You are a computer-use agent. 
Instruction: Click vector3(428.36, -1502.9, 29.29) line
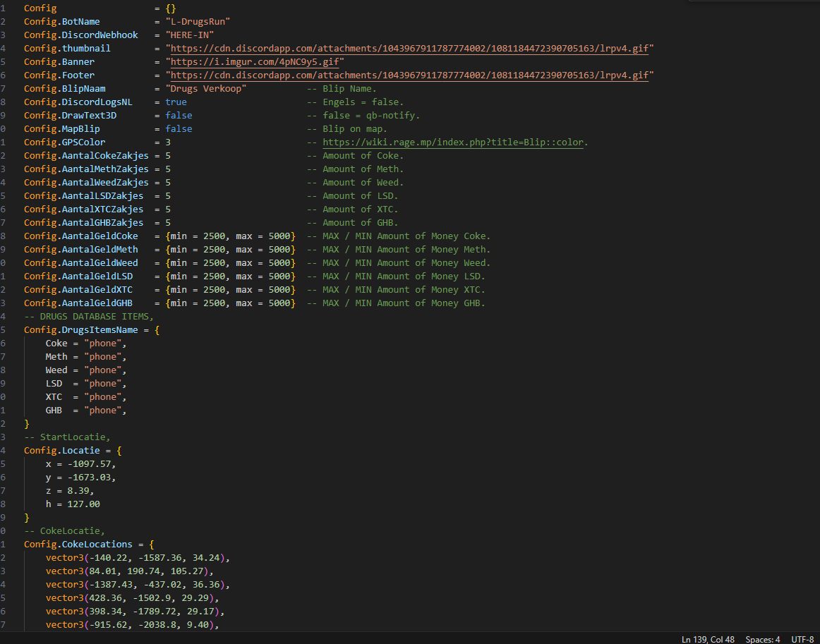[132, 598]
